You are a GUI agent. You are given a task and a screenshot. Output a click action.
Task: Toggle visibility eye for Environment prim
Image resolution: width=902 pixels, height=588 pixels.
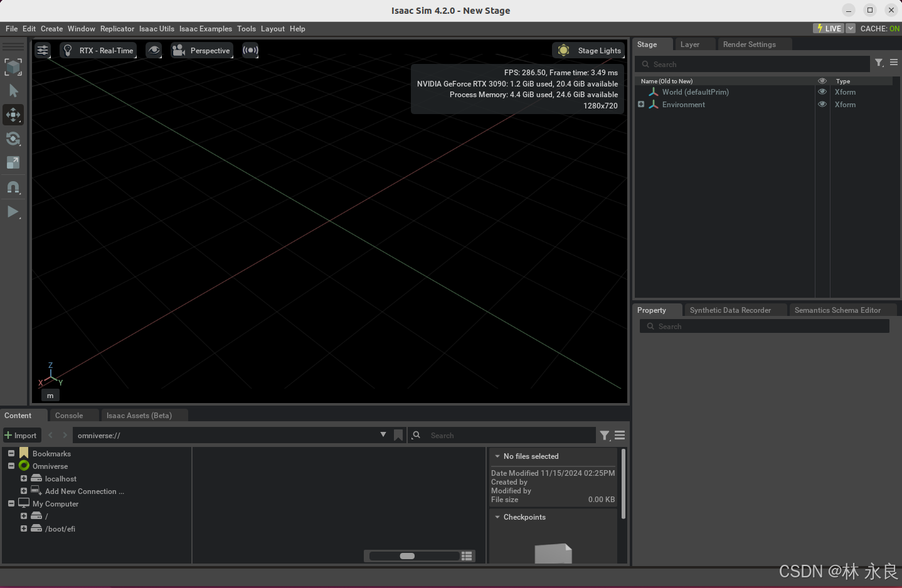[822, 105]
